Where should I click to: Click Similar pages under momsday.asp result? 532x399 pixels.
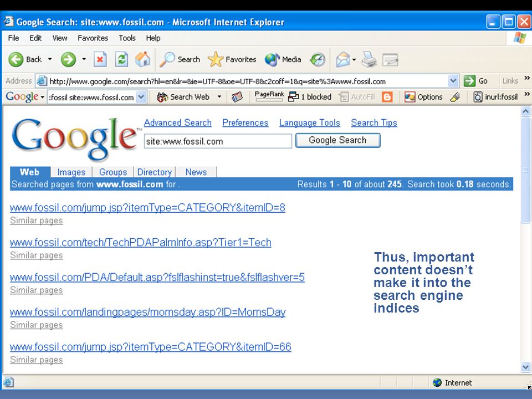37,325
